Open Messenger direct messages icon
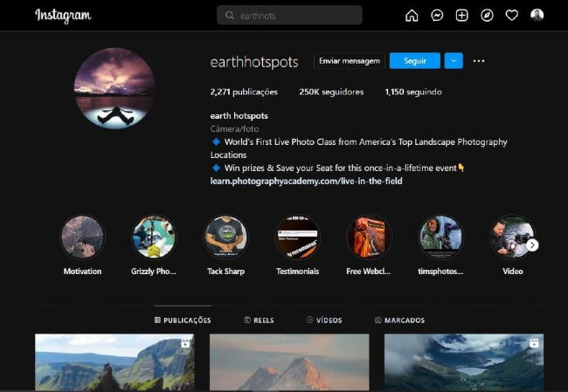The image size is (568, 392). [437, 15]
